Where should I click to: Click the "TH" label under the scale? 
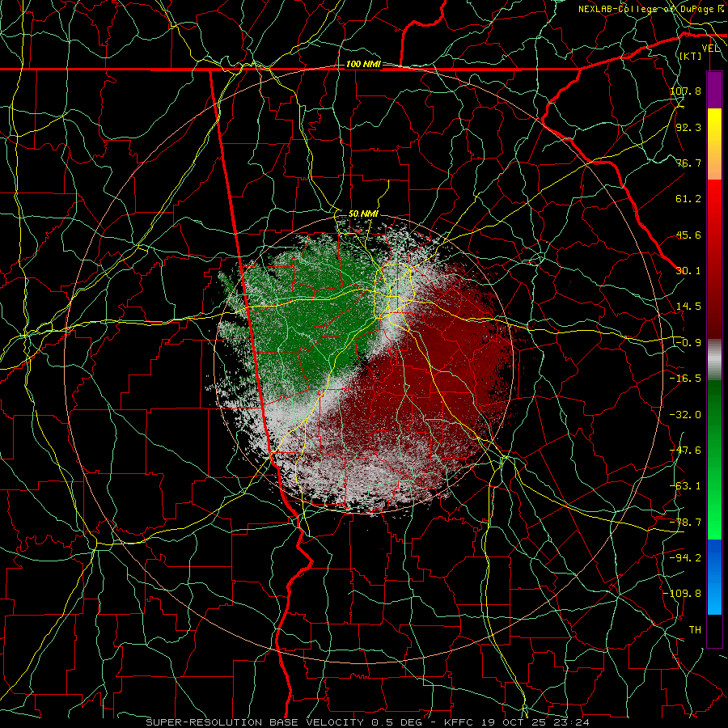[x=695, y=630]
